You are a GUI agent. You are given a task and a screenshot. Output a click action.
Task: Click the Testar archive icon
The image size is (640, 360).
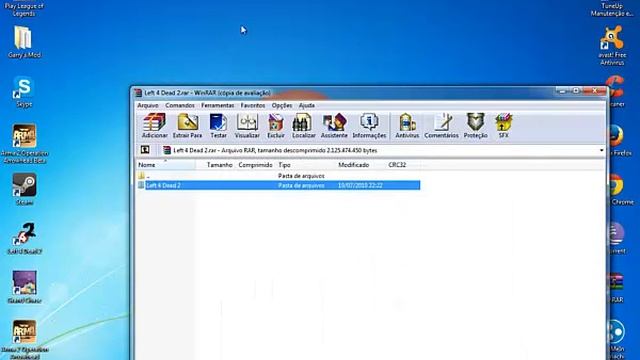click(x=218, y=126)
